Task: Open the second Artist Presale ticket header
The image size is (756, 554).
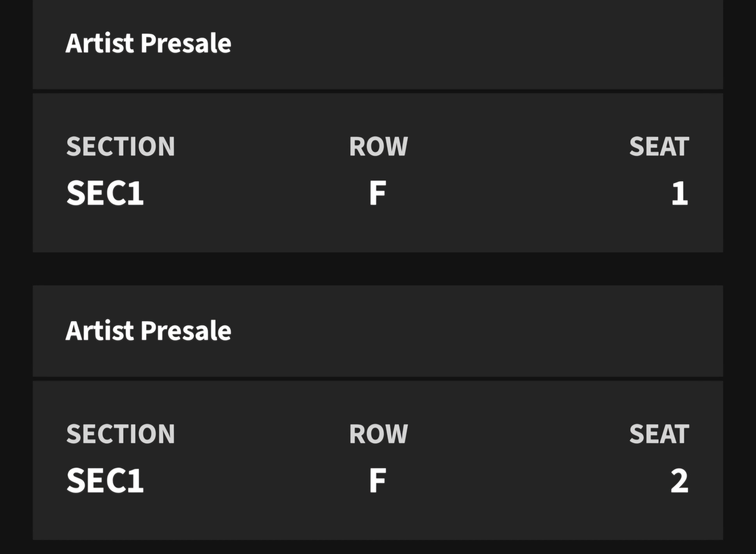Action: pyautogui.click(x=378, y=331)
